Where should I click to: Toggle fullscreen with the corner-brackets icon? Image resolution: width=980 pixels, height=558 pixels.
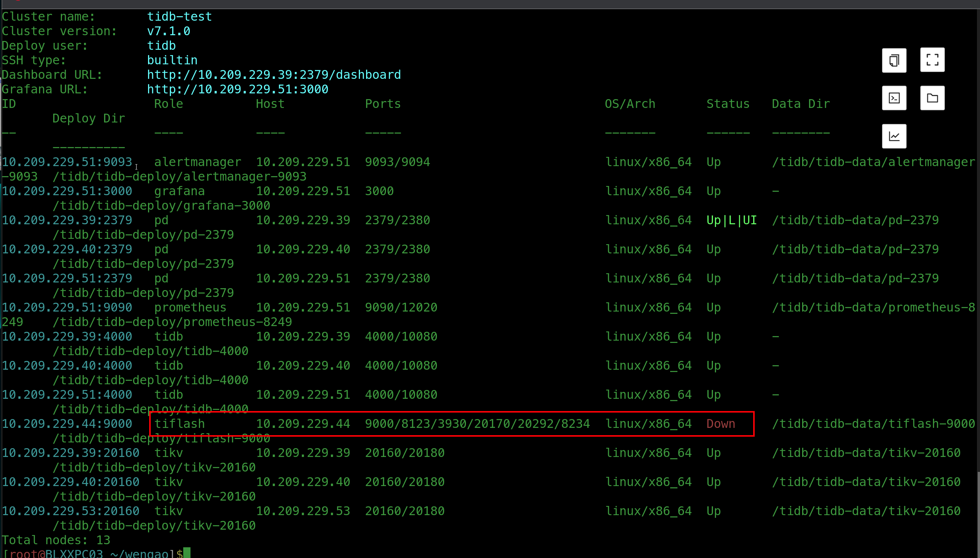[x=932, y=60]
